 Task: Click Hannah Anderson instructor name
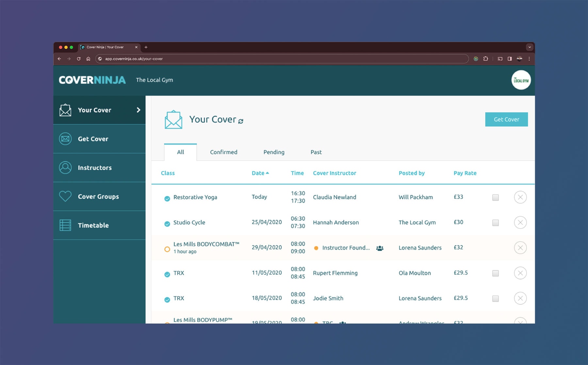tap(336, 222)
